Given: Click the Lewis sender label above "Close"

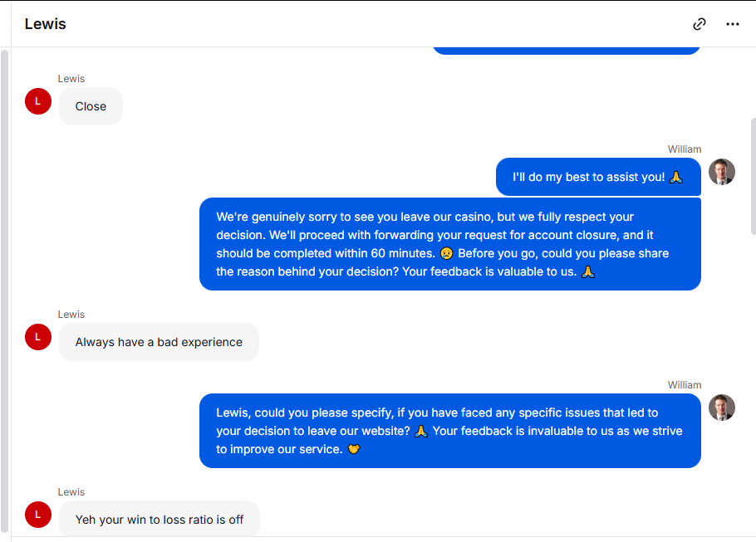Looking at the screenshot, I should (71, 79).
